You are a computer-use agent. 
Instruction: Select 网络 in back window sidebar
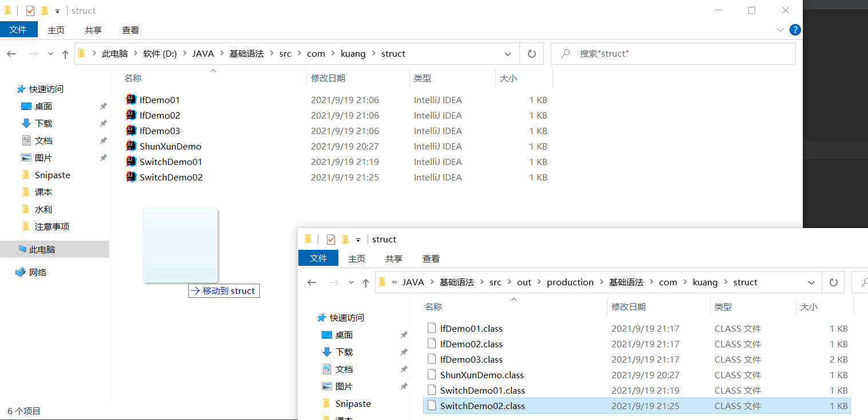point(31,273)
